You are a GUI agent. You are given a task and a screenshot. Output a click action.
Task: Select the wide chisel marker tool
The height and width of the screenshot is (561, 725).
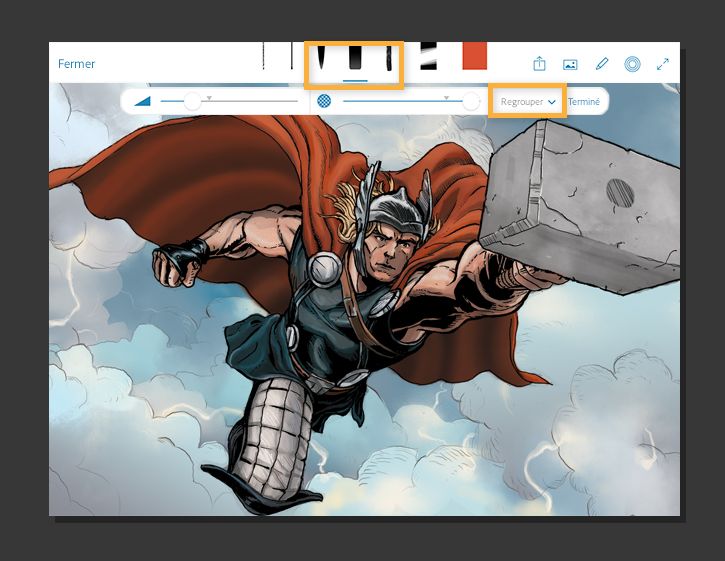coord(355,56)
